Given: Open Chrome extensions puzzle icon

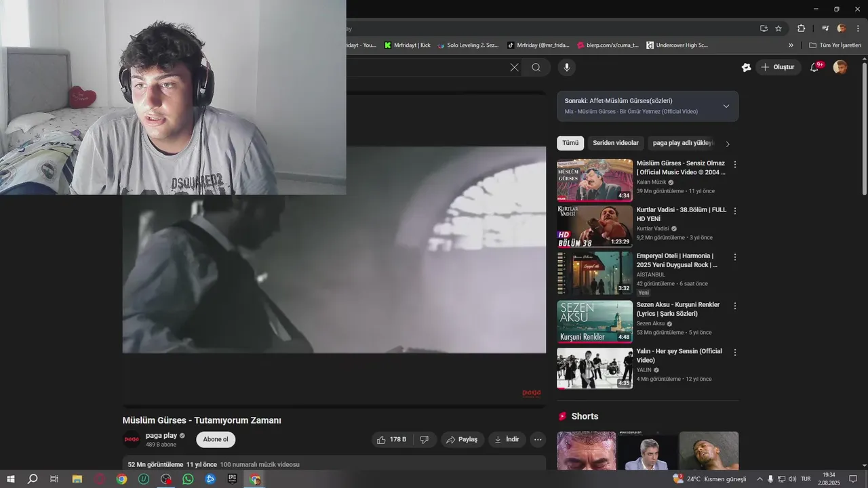Looking at the screenshot, I should [x=801, y=28].
